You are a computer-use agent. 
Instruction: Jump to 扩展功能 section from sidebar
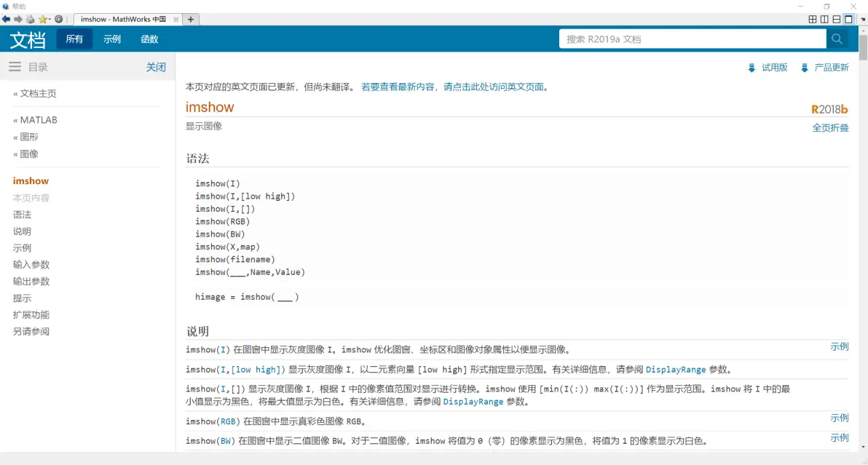click(x=31, y=315)
